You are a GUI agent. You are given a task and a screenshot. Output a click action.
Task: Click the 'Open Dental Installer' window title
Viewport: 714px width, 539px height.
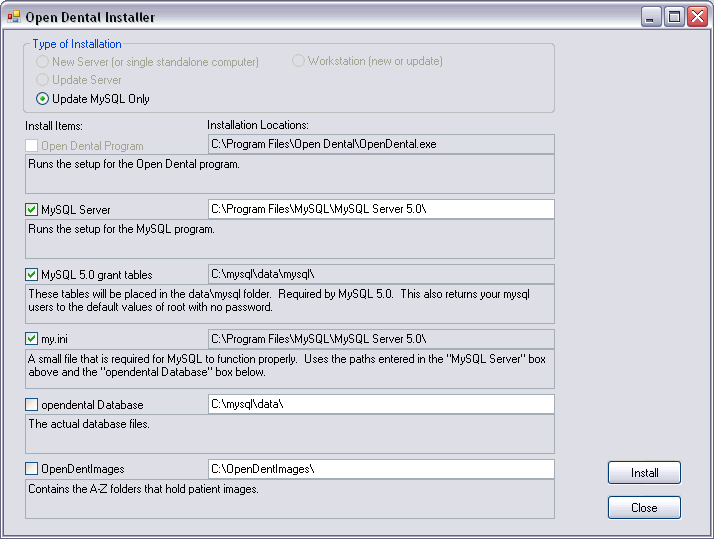(x=90, y=17)
